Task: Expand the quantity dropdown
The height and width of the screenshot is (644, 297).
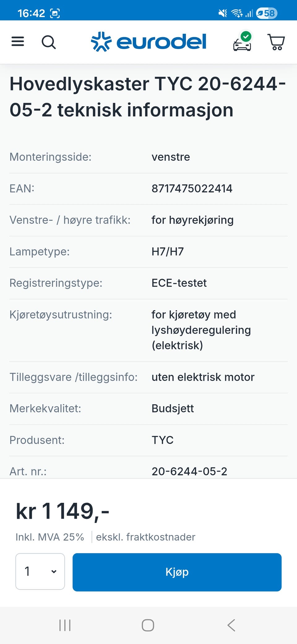Action: (40, 571)
